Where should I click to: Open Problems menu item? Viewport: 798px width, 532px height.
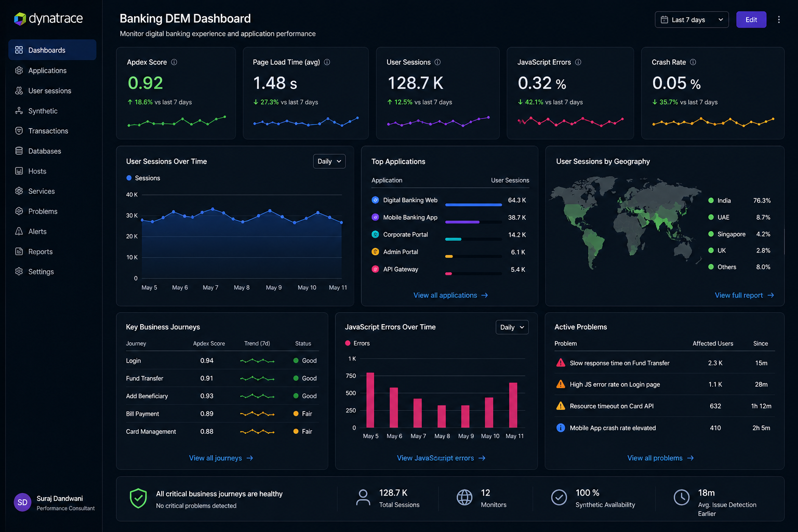(x=52, y=211)
